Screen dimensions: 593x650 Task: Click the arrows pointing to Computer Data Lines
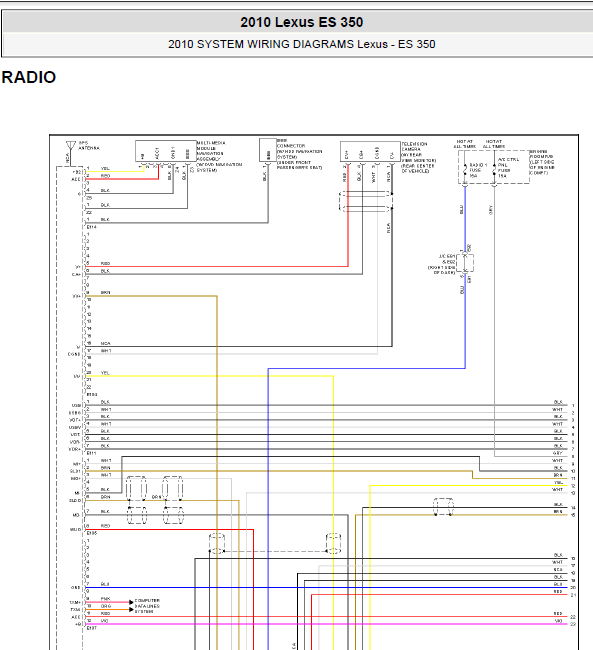coord(131,606)
